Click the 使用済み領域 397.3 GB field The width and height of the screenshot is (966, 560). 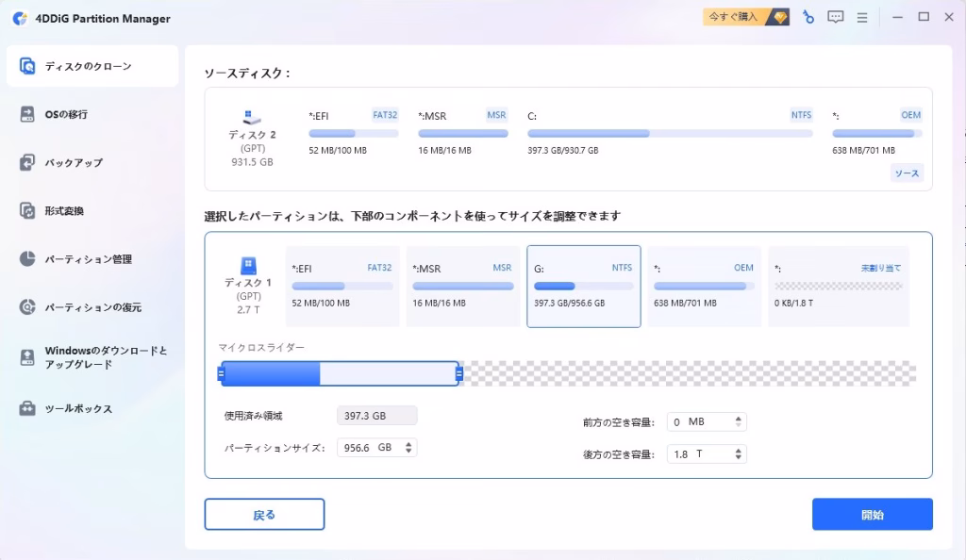pos(376,416)
